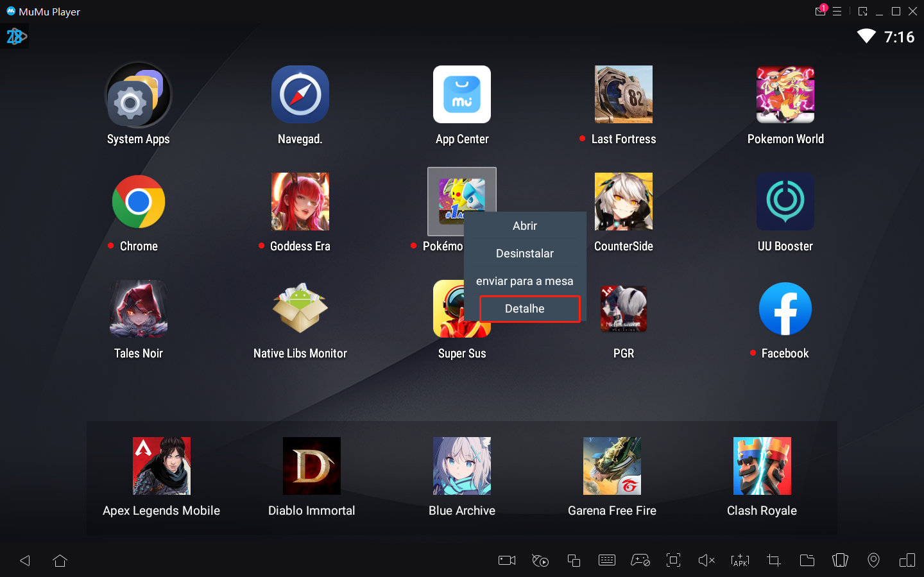Start screen recording with camera icon
Image resolution: width=924 pixels, height=577 pixels.
[507, 560]
